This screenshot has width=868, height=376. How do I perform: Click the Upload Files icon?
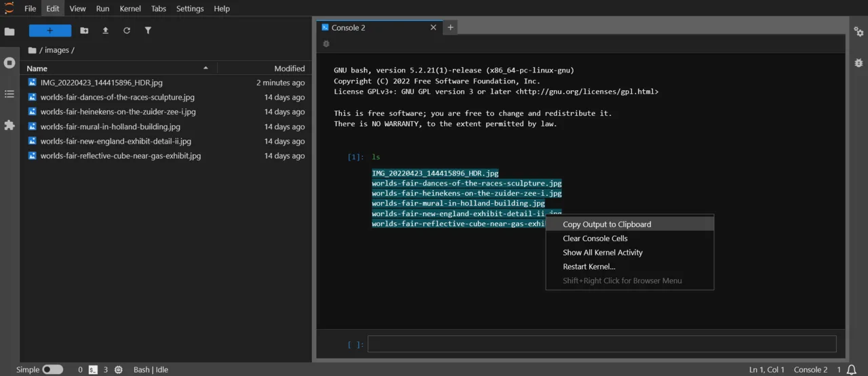point(105,30)
